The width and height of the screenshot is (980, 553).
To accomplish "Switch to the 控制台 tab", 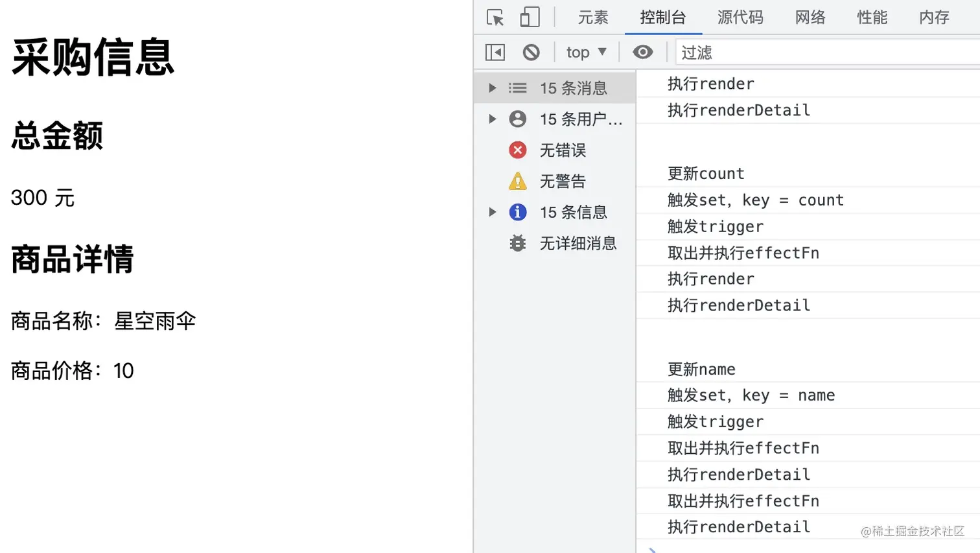I will click(663, 18).
